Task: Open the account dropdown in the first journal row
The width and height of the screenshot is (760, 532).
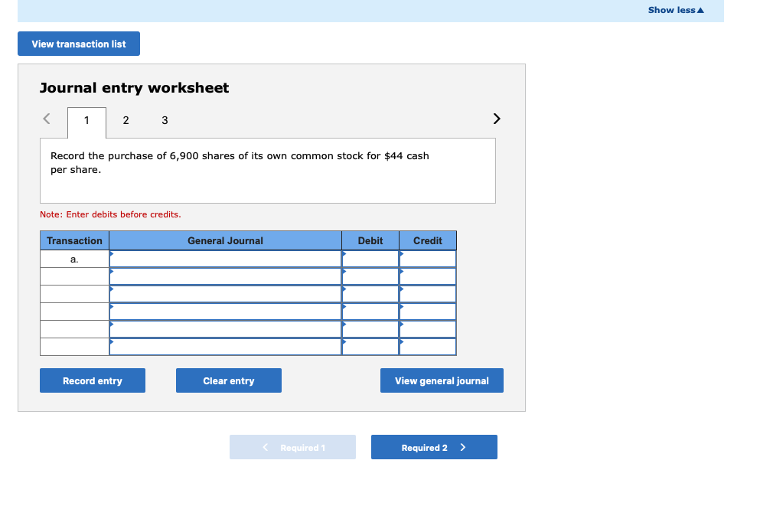Action: (x=113, y=254)
